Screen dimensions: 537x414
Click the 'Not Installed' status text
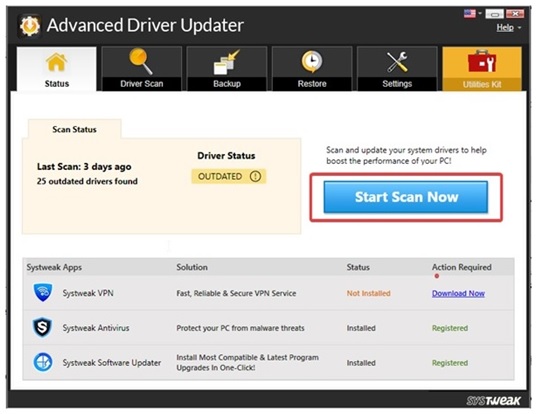369,293
